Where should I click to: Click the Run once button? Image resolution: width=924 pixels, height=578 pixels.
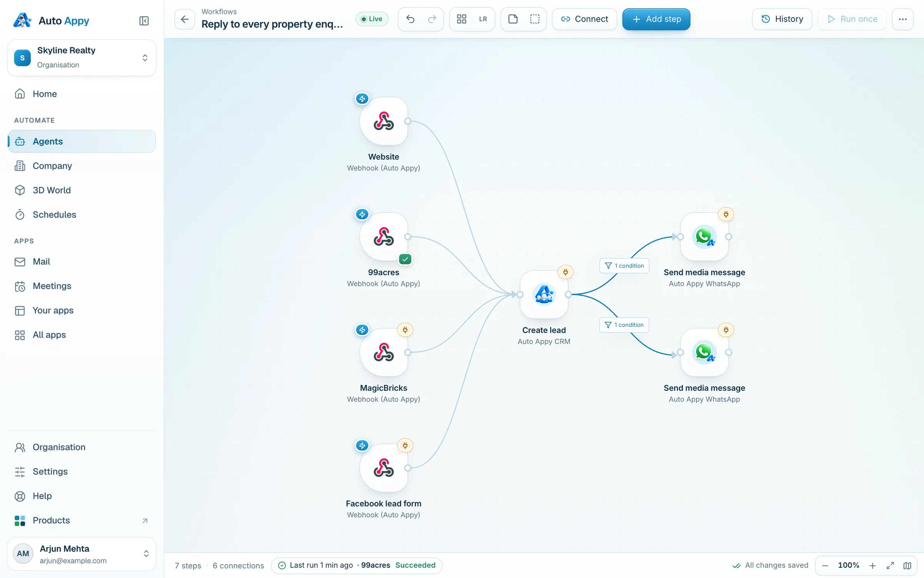852,19
